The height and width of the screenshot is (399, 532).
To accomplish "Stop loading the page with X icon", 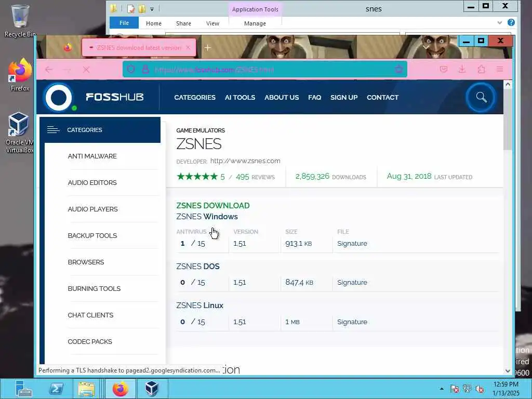I will pyautogui.click(x=86, y=70).
